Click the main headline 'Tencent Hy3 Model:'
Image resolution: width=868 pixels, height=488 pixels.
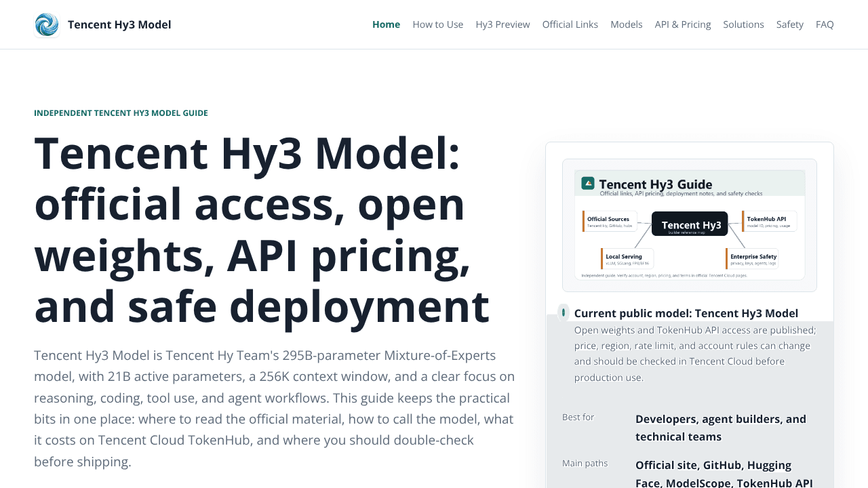248,152
